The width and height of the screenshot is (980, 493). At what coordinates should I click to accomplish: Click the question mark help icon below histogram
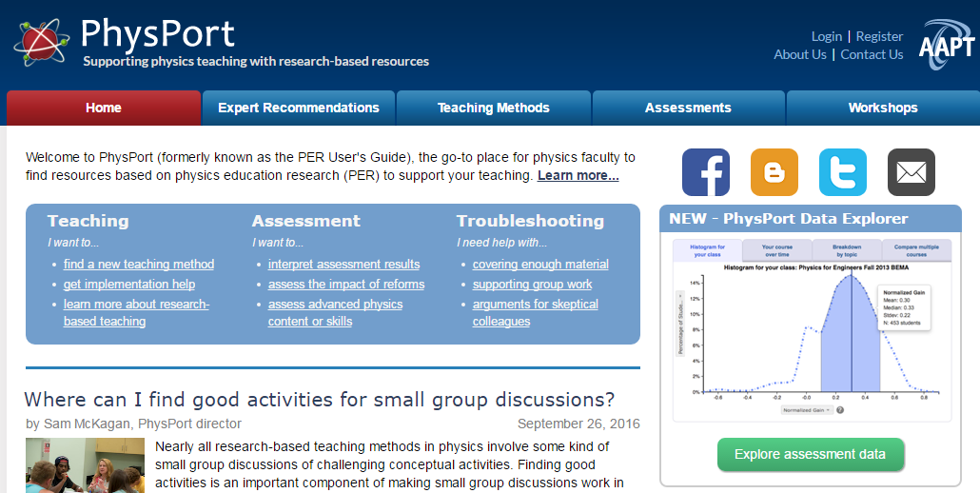(840, 410)
